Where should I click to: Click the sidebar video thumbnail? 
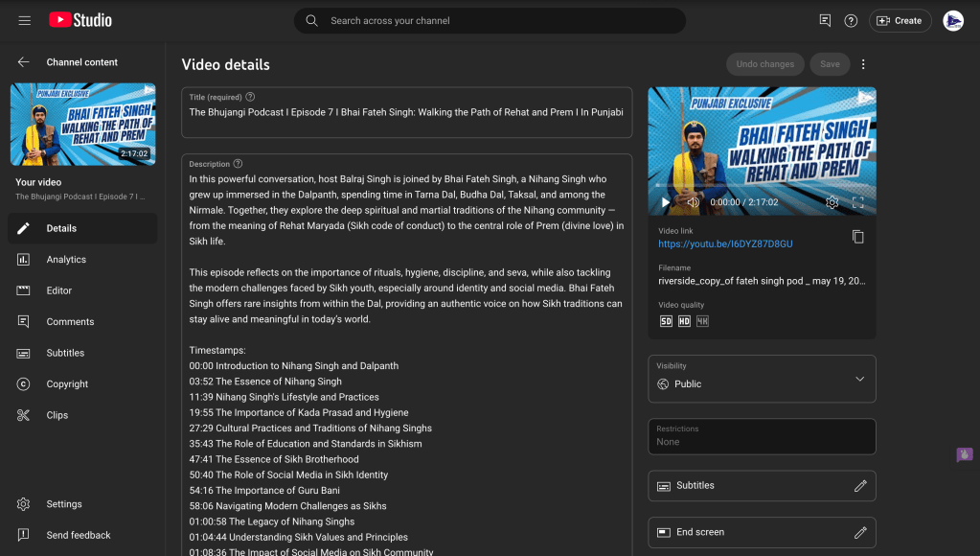pyautogui.click(x=82, y=124)
